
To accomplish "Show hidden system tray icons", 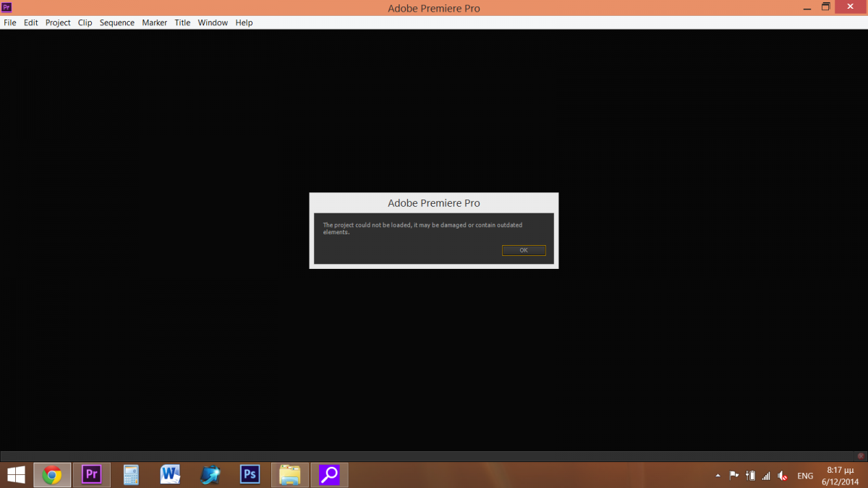I will (718, 476).
